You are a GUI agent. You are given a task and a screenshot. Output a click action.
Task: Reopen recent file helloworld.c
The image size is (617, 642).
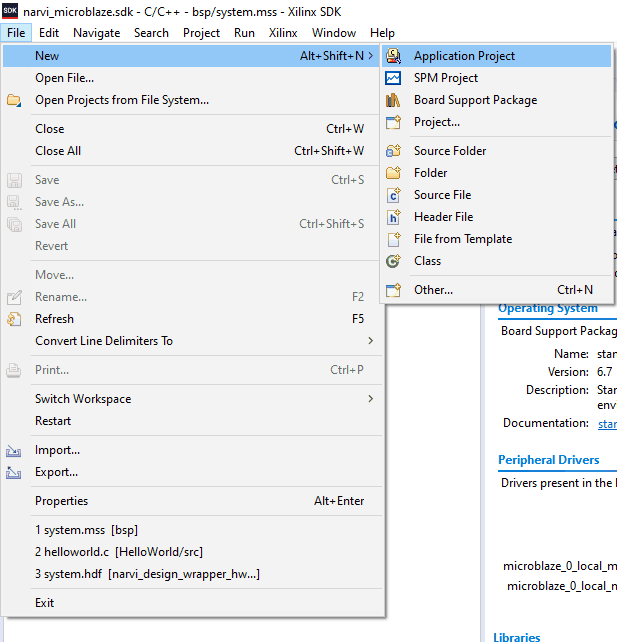tap(119, 552)
